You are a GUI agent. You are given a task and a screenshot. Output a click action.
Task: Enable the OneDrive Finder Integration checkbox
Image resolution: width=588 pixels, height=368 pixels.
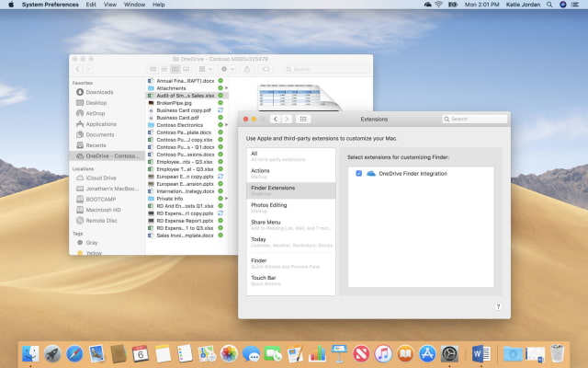click(358, 173)
